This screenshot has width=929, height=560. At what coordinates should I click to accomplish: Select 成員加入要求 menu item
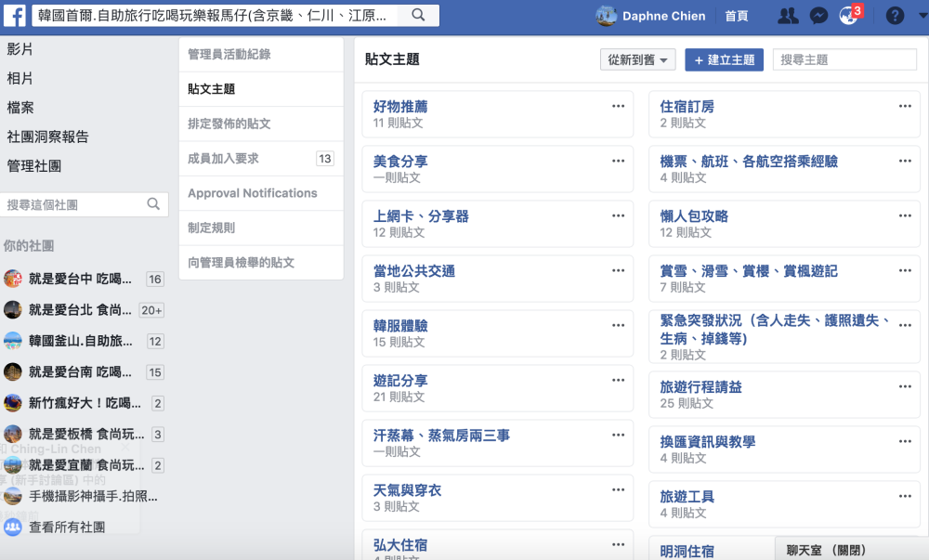point(224,159)
